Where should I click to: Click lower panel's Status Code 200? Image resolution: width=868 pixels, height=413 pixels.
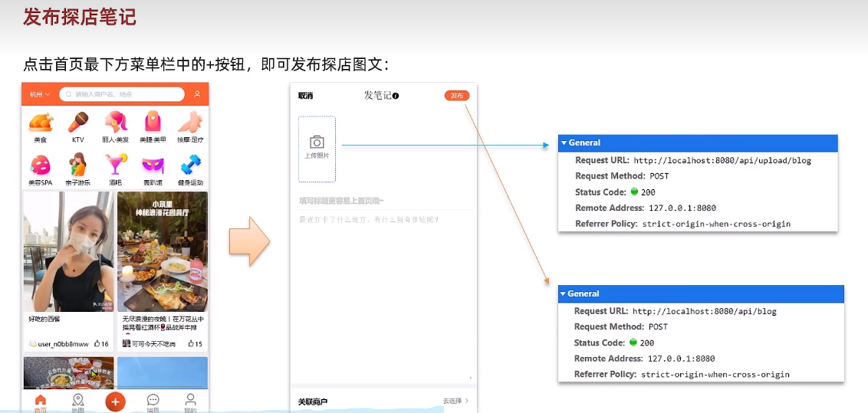pyautogui.click(x=647, y=343)
